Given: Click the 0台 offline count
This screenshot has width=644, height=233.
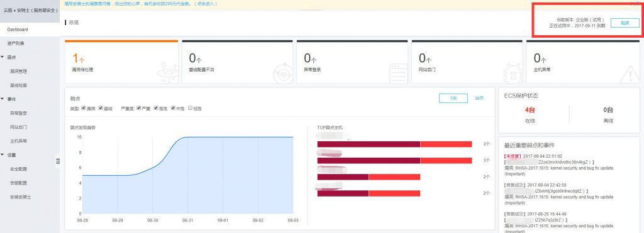Looking at the screenshot, I should 608,110.
